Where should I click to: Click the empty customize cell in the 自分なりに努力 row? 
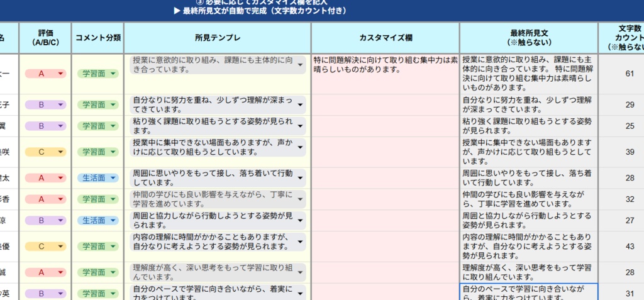(x=386, y=105)
